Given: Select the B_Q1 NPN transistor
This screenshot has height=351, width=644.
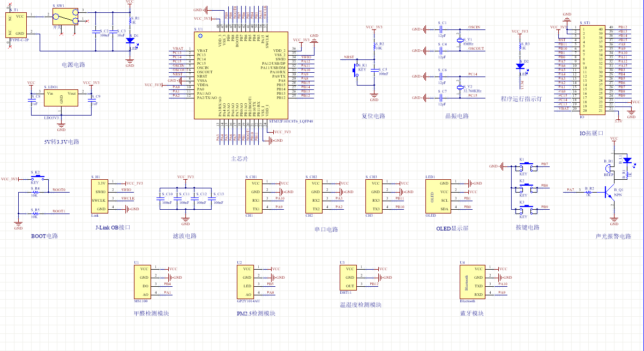Looking at the screenshot, I should [611, 192].
